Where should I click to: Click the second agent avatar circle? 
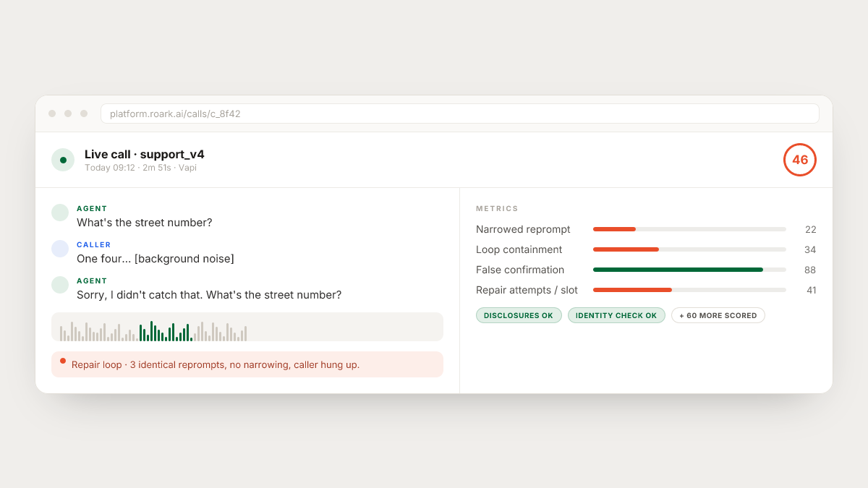60,285
